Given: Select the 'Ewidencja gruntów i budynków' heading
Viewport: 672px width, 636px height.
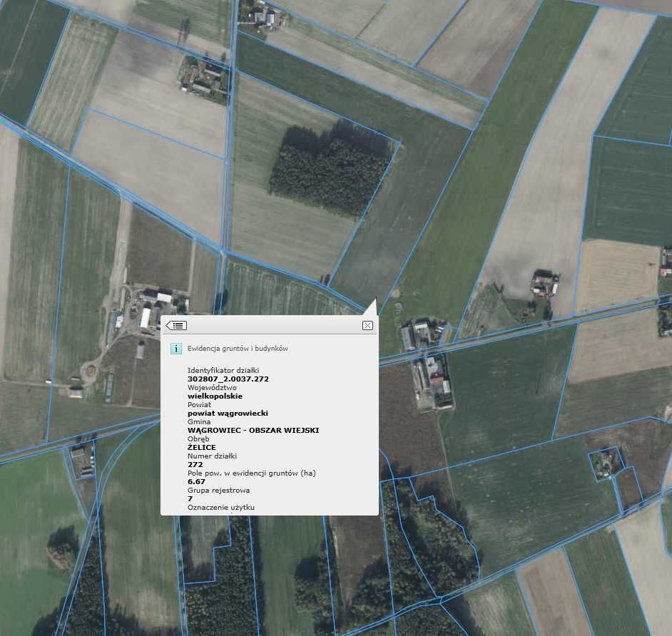Looking at the screenshot, I should pyautogui.click(x=238, y=349).
